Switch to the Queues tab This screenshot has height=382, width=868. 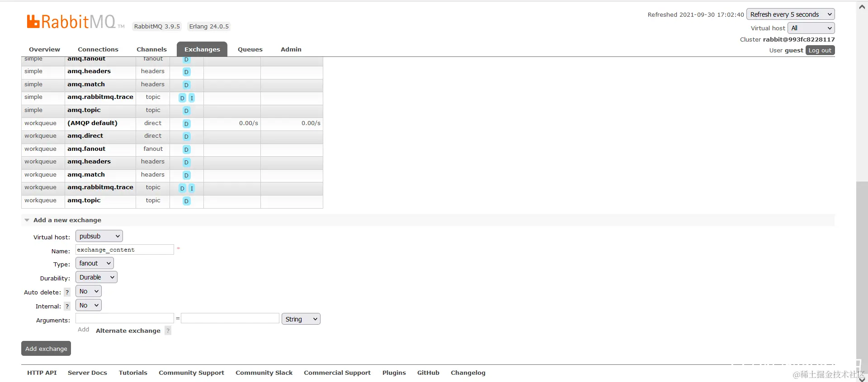pyautogui.click(x=250, y=49)
